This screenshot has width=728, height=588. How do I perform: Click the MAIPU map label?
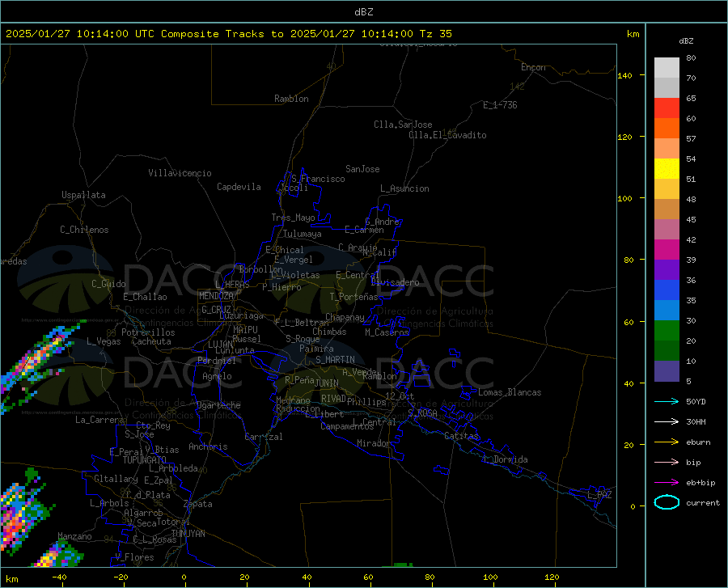245,330
